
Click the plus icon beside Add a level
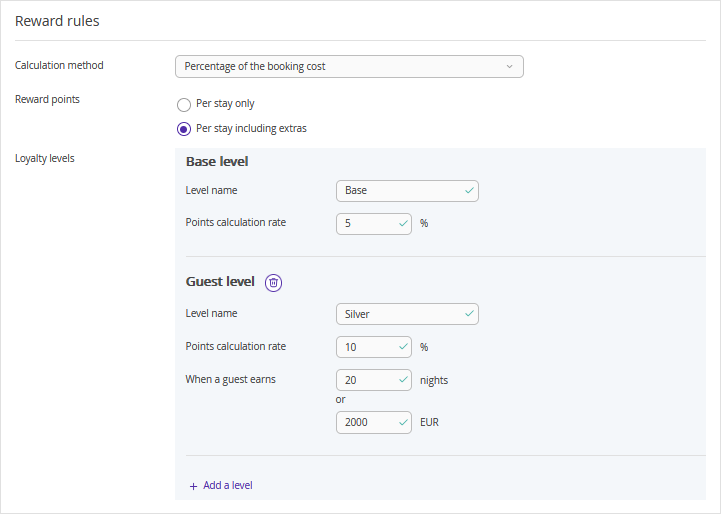(x=194, y=486)
